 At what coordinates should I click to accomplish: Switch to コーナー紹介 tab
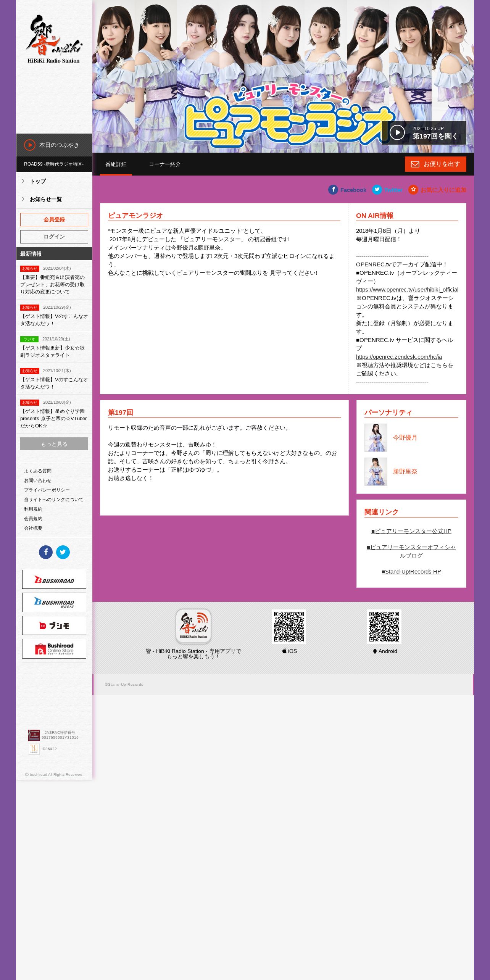tap(165, 164)
